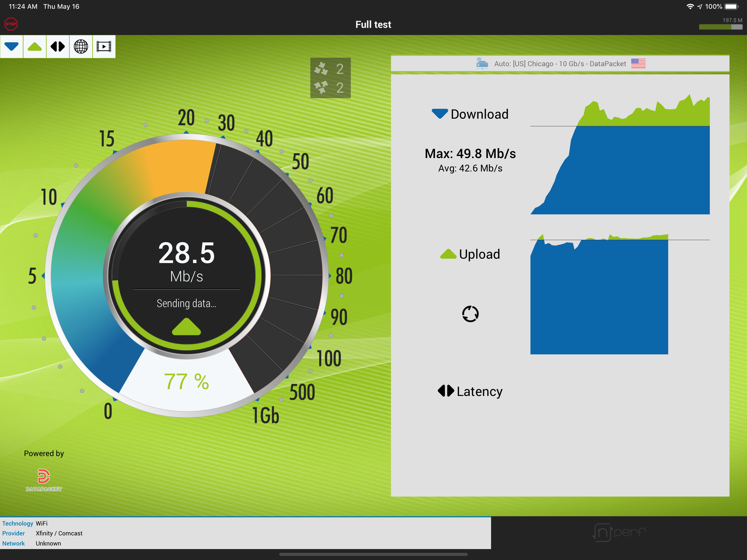Tap the DataPacket sponsor logo

43,480
